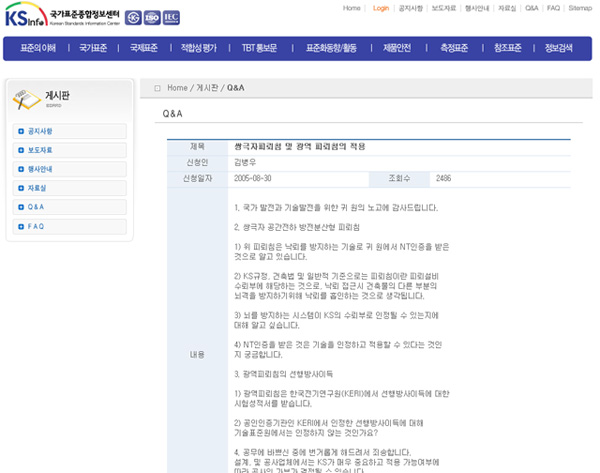Click the plus icon beside 보도자료 in sidebar

[x=21, y=150]
